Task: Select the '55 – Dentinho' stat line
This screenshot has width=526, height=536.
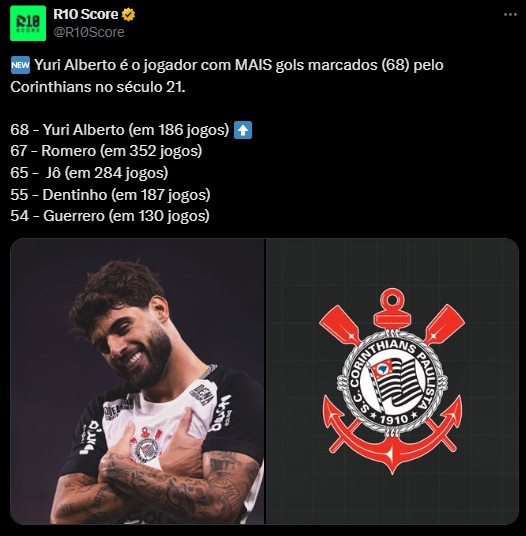Action: pyautogui.click(x=110, y=195)
